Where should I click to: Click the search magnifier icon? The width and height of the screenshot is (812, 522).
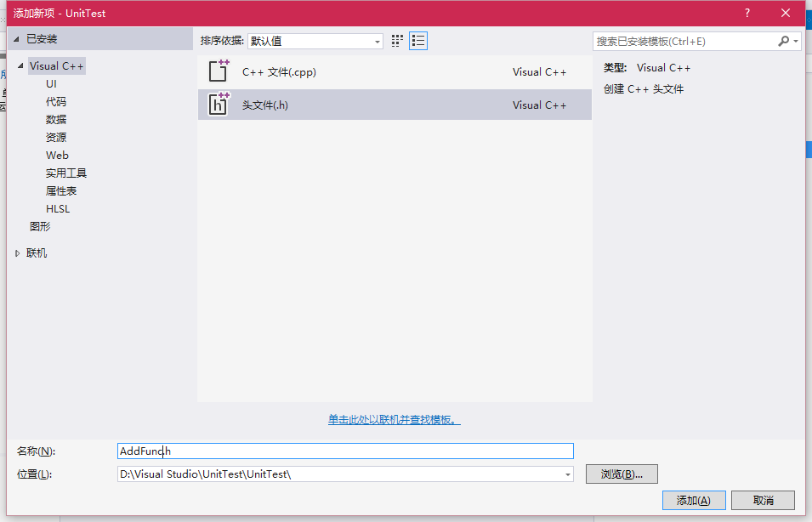click(783, 41)
